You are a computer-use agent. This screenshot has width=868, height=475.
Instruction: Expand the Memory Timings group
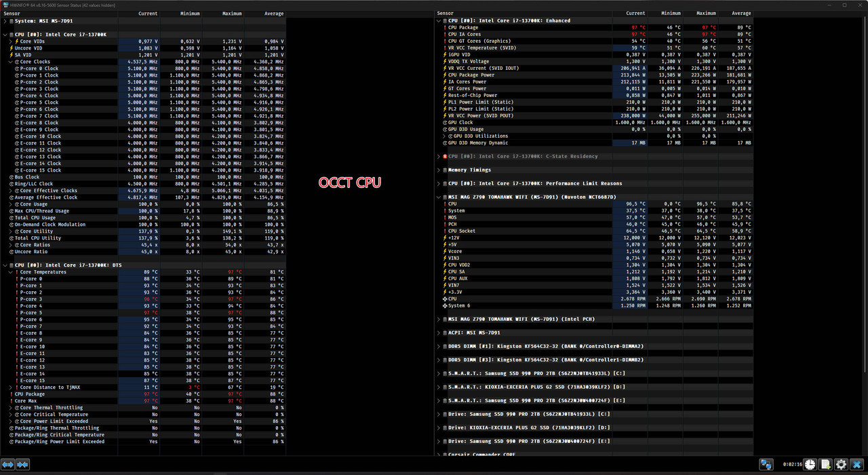click(x=439, y=170)
